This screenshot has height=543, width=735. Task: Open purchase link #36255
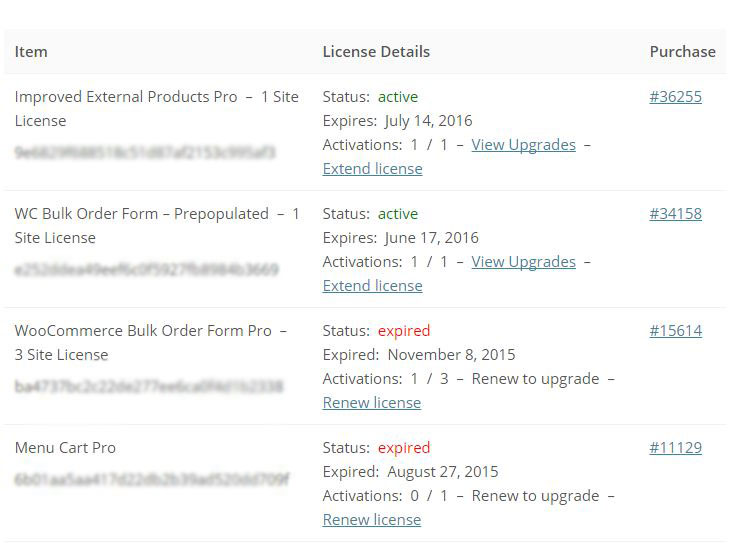point(675,97)
